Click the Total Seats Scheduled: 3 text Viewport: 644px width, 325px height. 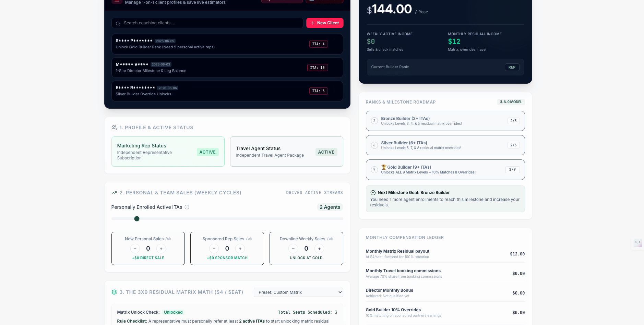pyautogui.click(x=308, y=312)
